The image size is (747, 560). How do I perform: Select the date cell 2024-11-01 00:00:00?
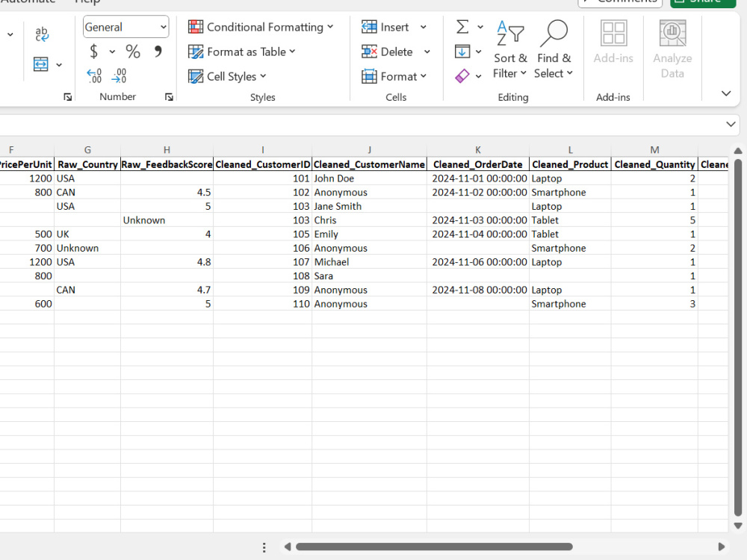tap(478, 178)
